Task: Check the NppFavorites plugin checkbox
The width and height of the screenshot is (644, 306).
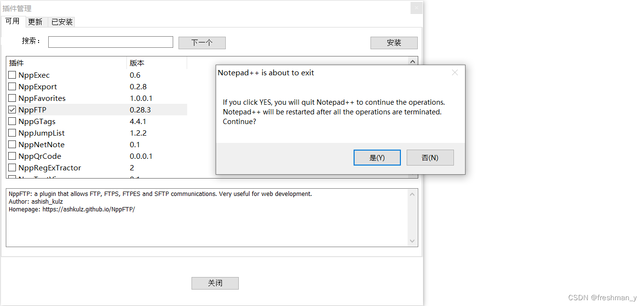Action: tap(12, 98)
